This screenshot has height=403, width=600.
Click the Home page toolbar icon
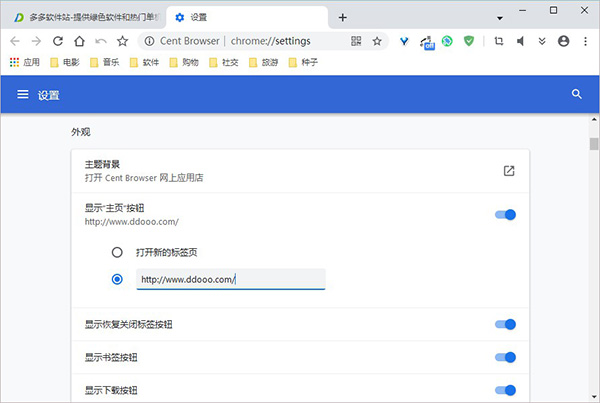pyautogui.click(x=79, y=41)
